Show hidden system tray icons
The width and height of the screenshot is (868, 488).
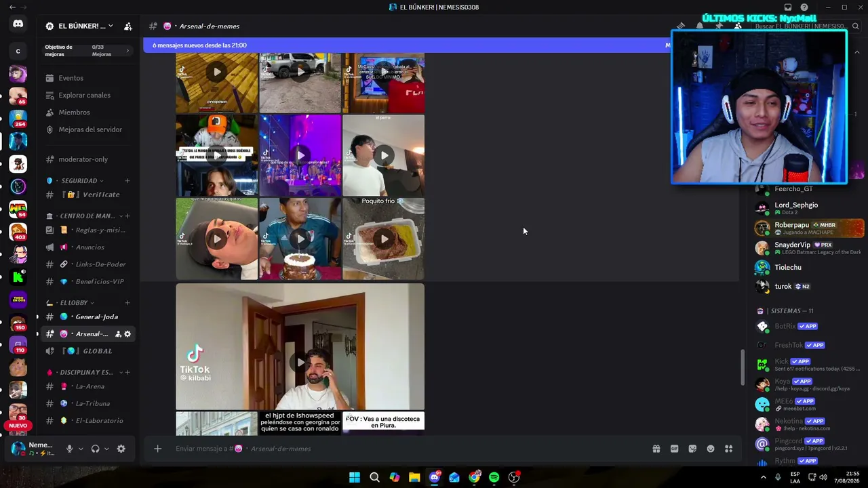click(x=763, y=477)
